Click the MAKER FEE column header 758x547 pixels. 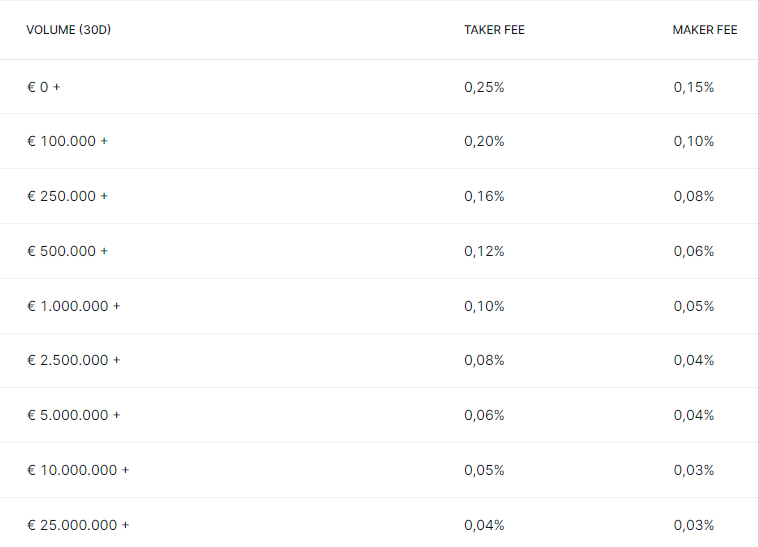[x=705, y=30]
